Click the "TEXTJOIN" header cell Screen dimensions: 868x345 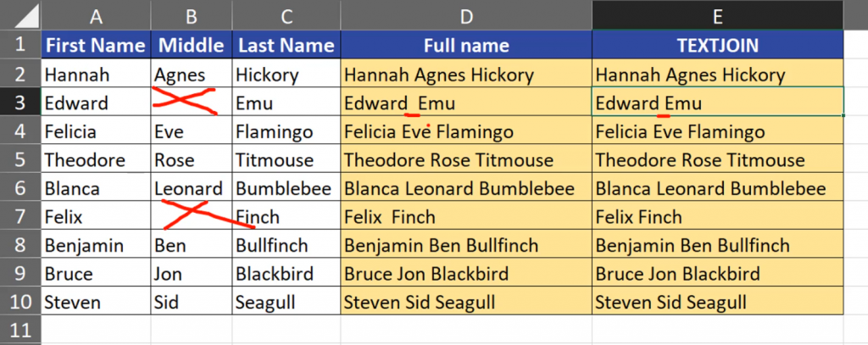pos(717,45)
